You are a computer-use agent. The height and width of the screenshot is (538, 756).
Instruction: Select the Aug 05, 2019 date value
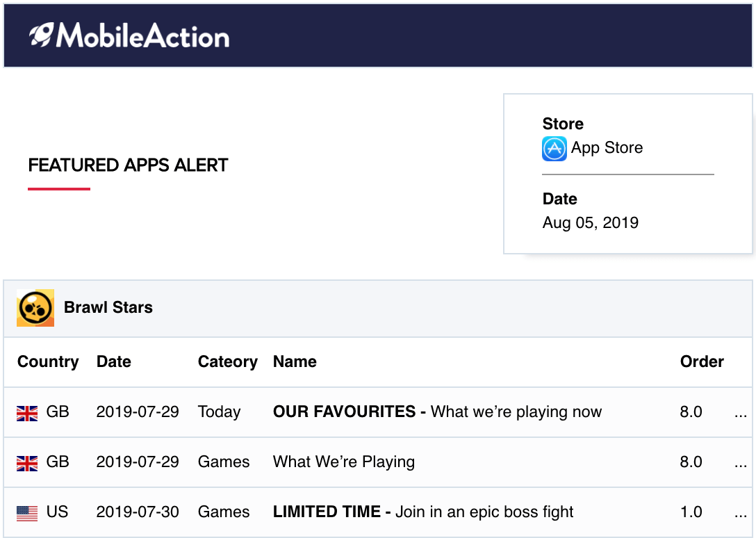click(590, 222)
